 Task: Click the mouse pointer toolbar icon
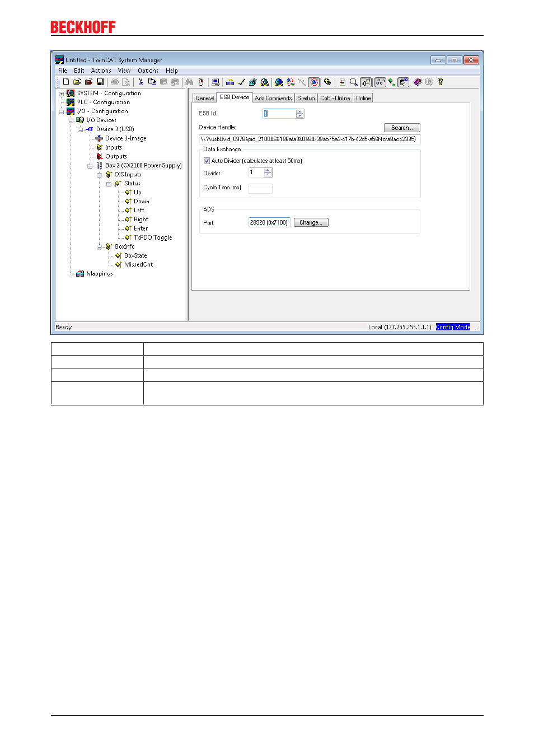[201, 82]
